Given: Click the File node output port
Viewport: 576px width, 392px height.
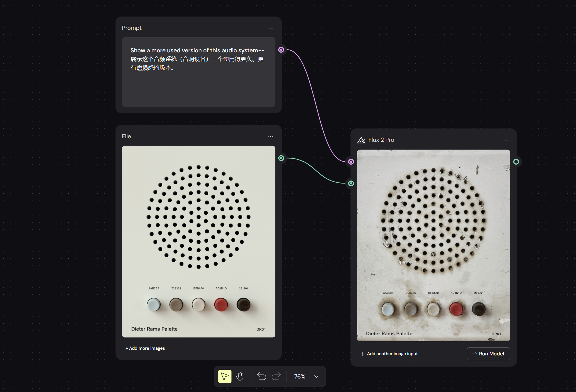Looking at the screenshot, I should 281,158.
